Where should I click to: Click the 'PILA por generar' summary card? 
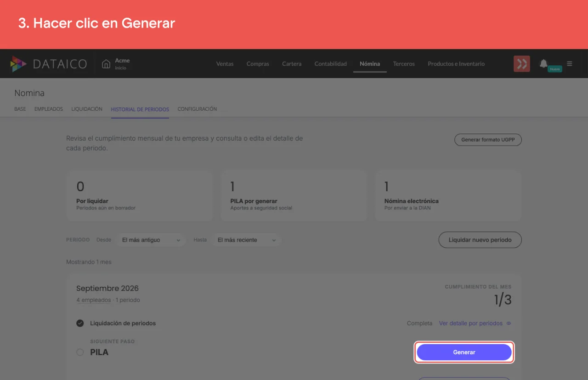click(294, 196)
